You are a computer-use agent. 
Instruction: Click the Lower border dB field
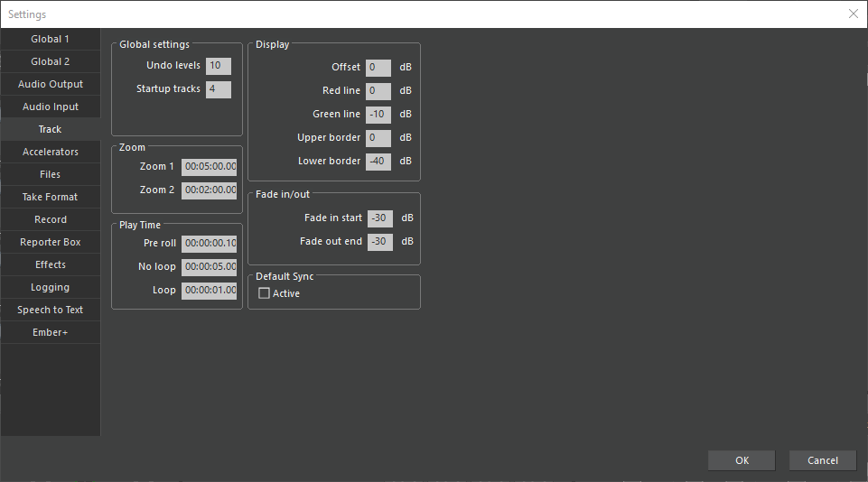[x=378, y=162]
